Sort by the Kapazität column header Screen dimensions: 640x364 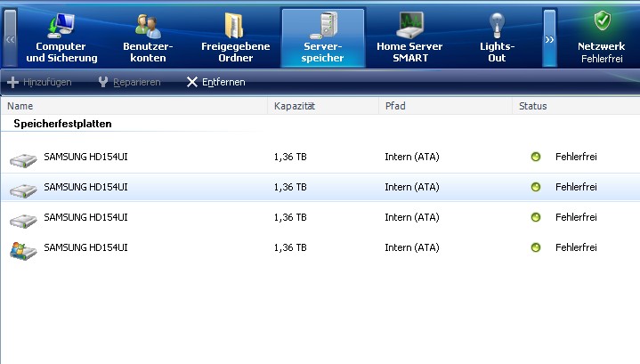point(323,106)
